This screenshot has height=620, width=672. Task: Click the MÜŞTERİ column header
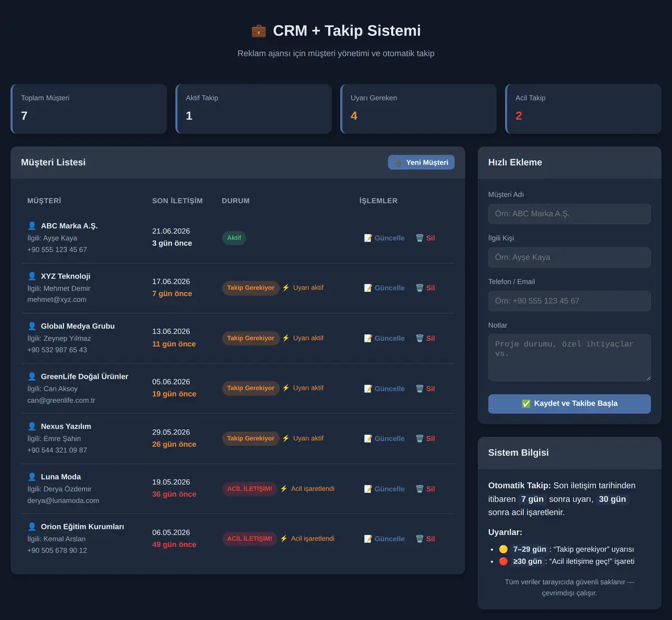(44, 201)
